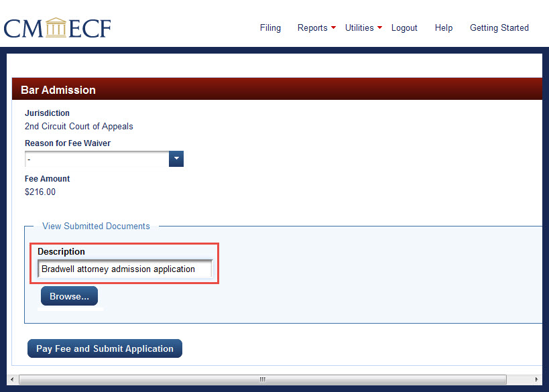The width and height of the screenshot is (549, 392).
Task: Open the Filing menu
Action: (x=270, y=28)
